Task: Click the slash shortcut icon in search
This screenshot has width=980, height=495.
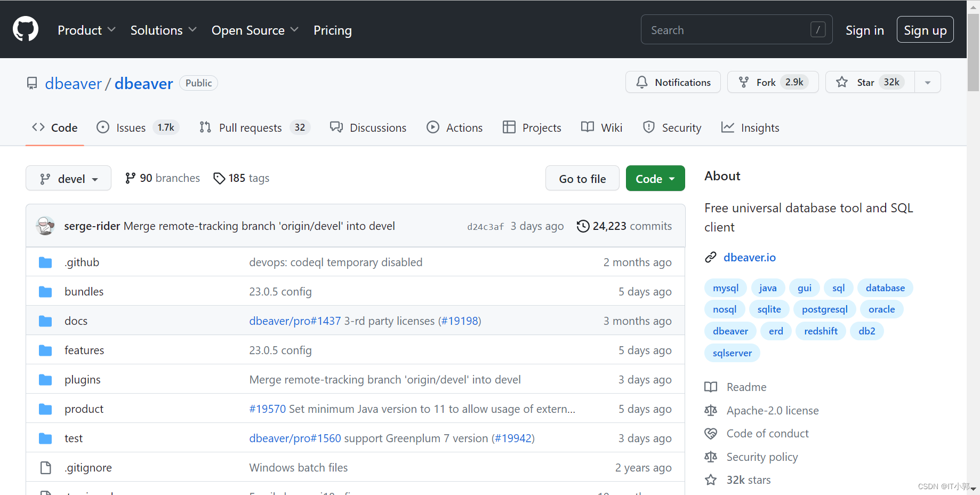Action: pyautogui.click(x=818, y=29)
